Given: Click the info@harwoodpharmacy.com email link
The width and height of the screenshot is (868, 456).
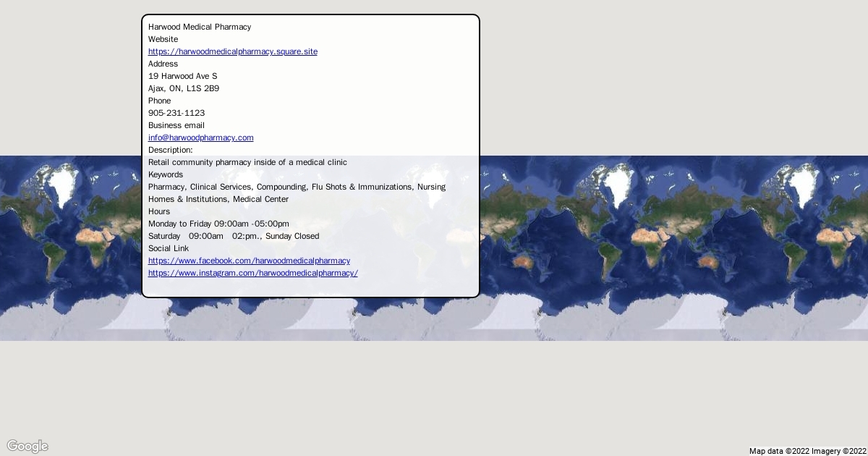Looking at the screenshot, I should click(200, 138).
